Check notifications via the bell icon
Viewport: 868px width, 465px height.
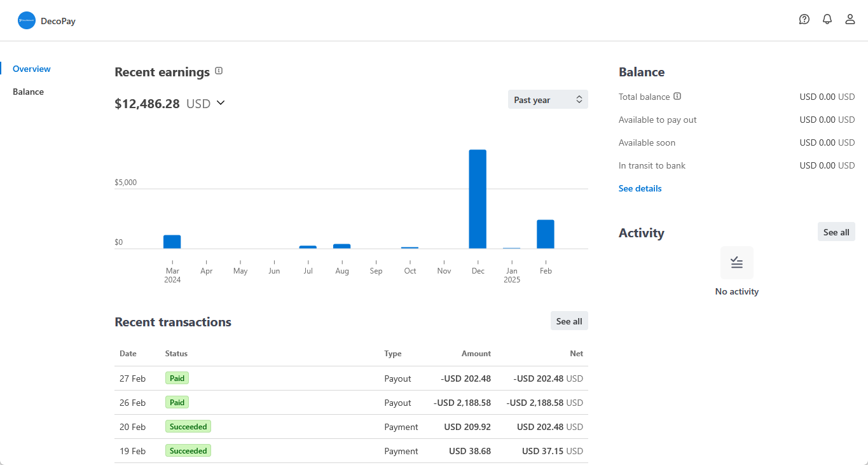click(827, 19)
